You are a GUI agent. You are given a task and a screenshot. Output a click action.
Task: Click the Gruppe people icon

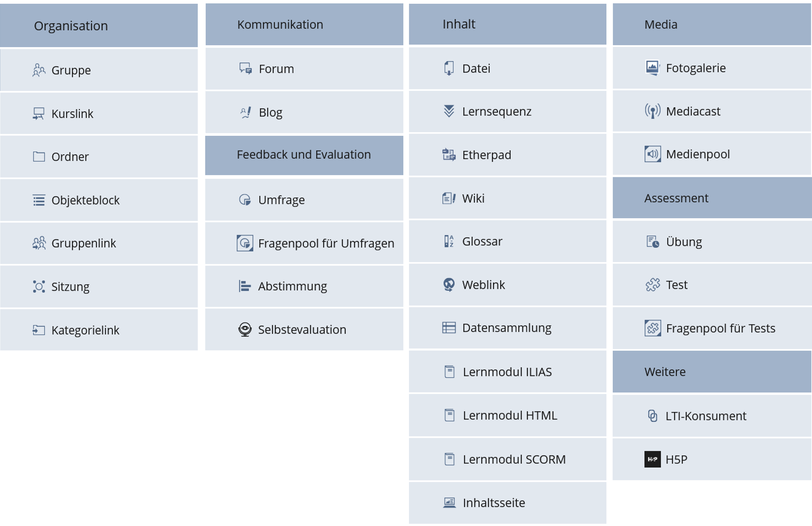click(39, 70)
